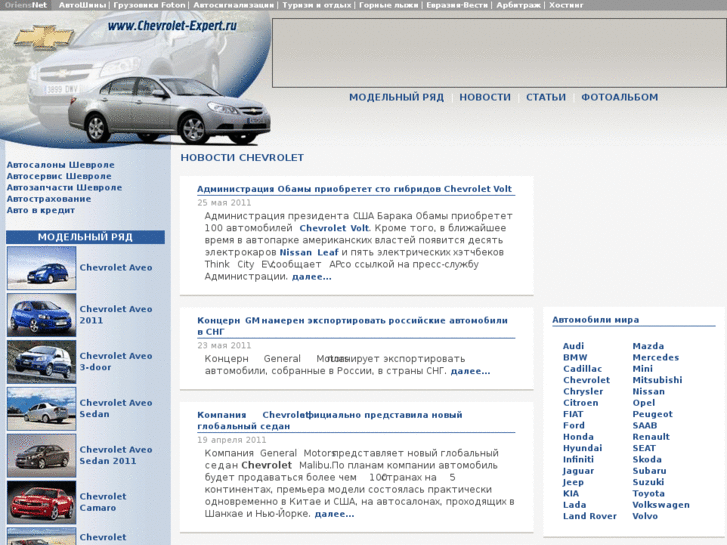Viewport: 727px width, 545px height.
Task: Open the BMW brand link
Action: [575, 358]
